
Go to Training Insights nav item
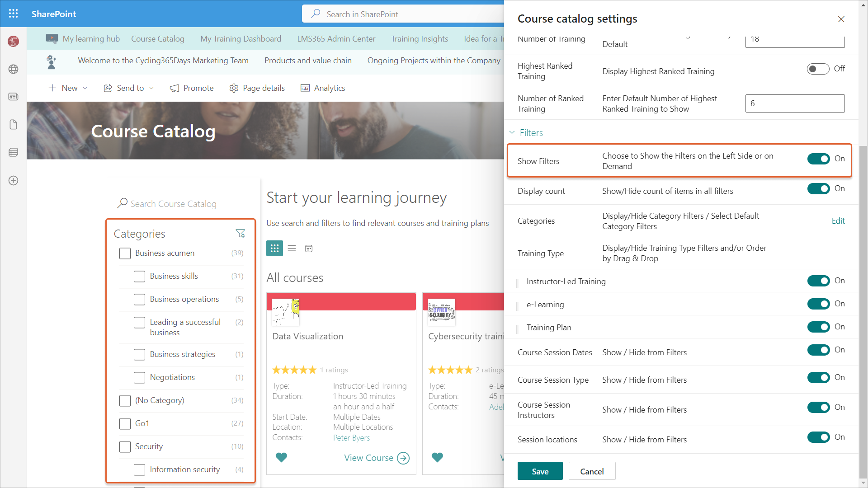419,39
